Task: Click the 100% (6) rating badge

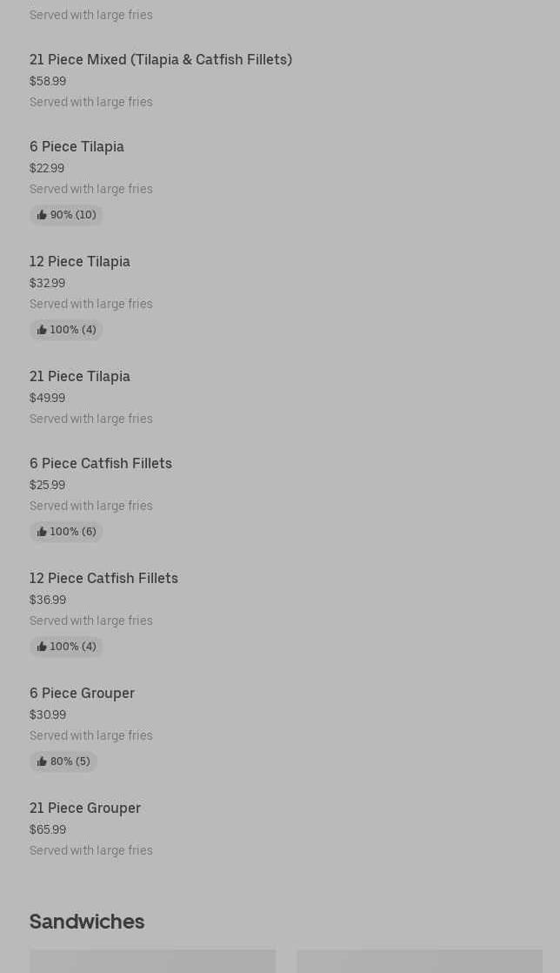Action: 66,532
